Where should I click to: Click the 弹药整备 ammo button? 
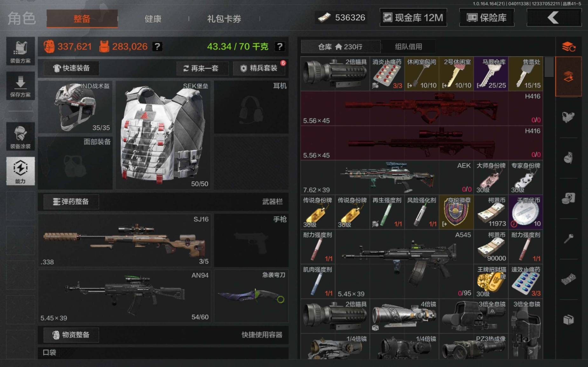click(x=72, y=202)
